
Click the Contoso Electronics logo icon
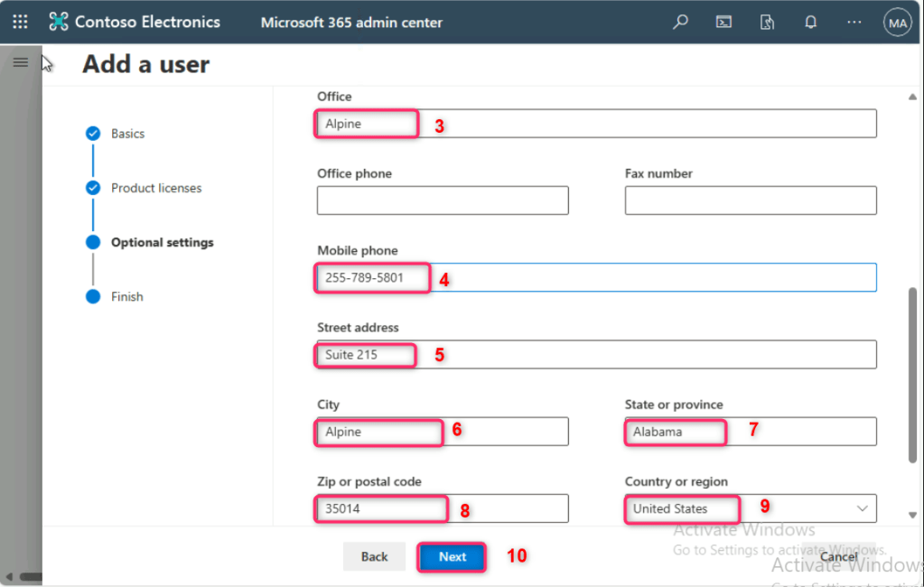[x=59, y=22]
